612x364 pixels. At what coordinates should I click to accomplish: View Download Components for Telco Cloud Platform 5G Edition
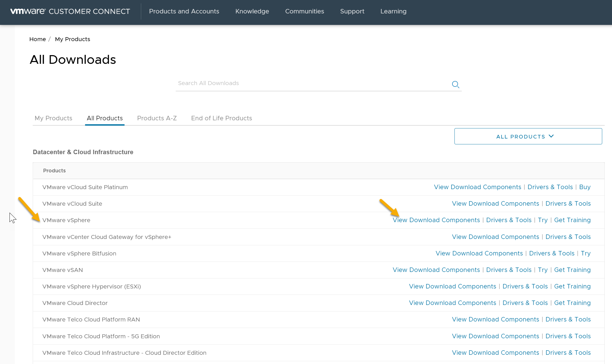pos(495,336)
